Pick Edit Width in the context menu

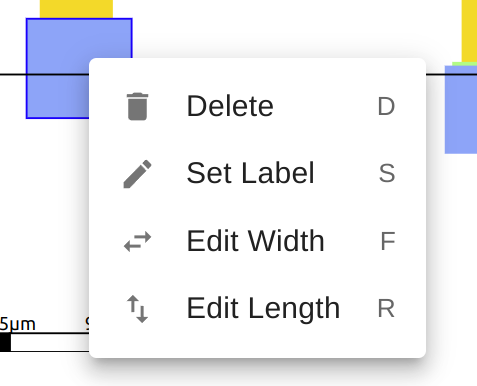[257, 241]
